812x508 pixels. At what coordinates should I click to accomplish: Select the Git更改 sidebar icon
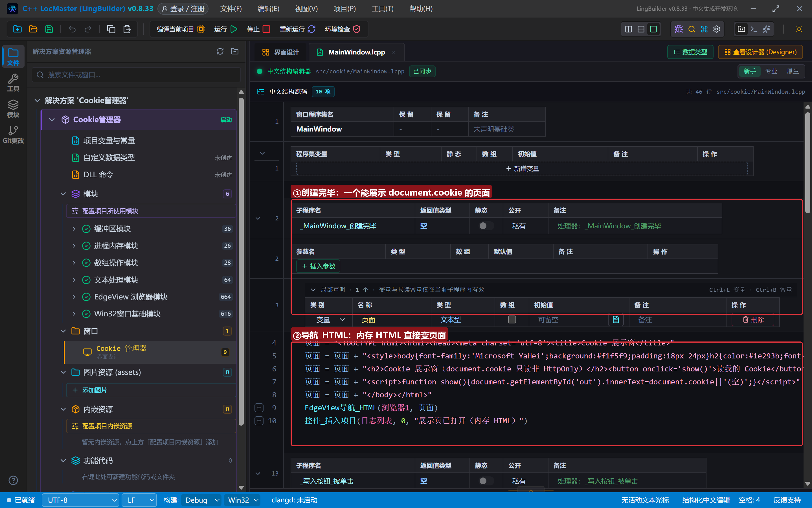point(13,134)
